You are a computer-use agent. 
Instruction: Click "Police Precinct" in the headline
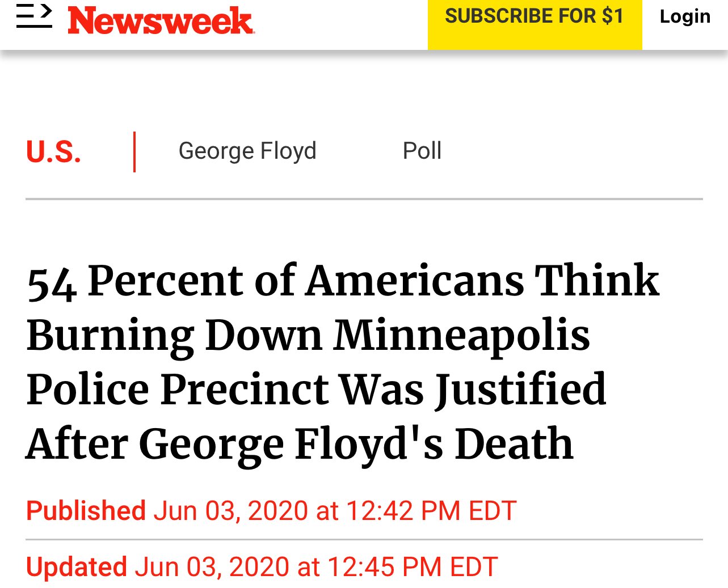pyautogui.click(x=178, y=390)
